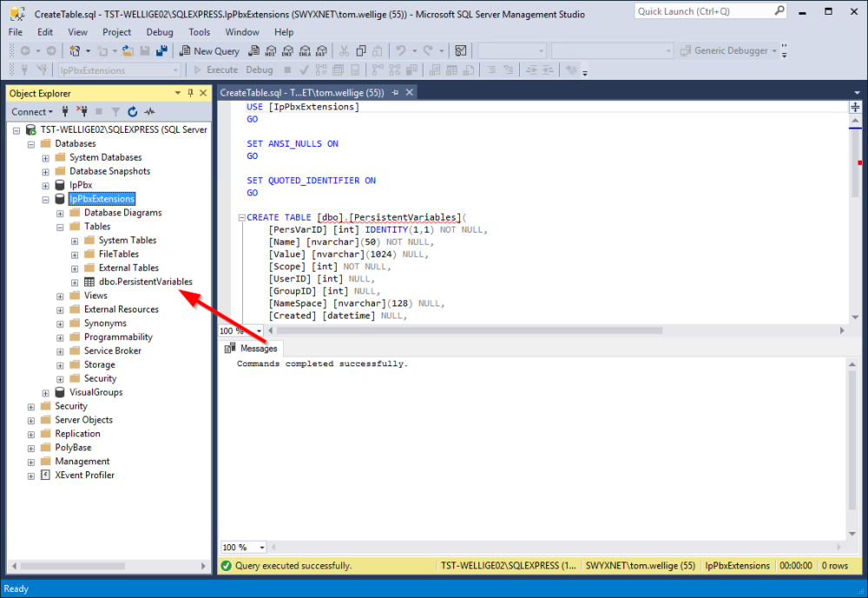
Task: Click the Cut scissors icon
Action: click(345, 51)
